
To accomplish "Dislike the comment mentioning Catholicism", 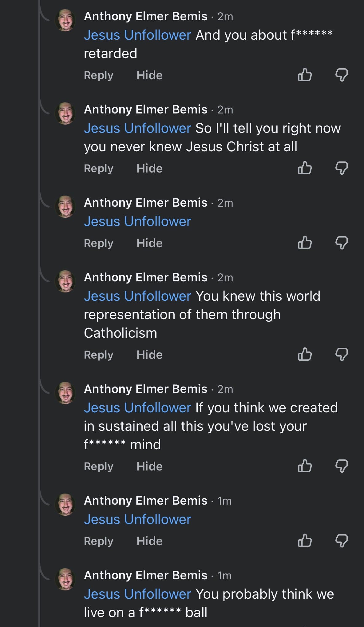I will click(341, 354).
